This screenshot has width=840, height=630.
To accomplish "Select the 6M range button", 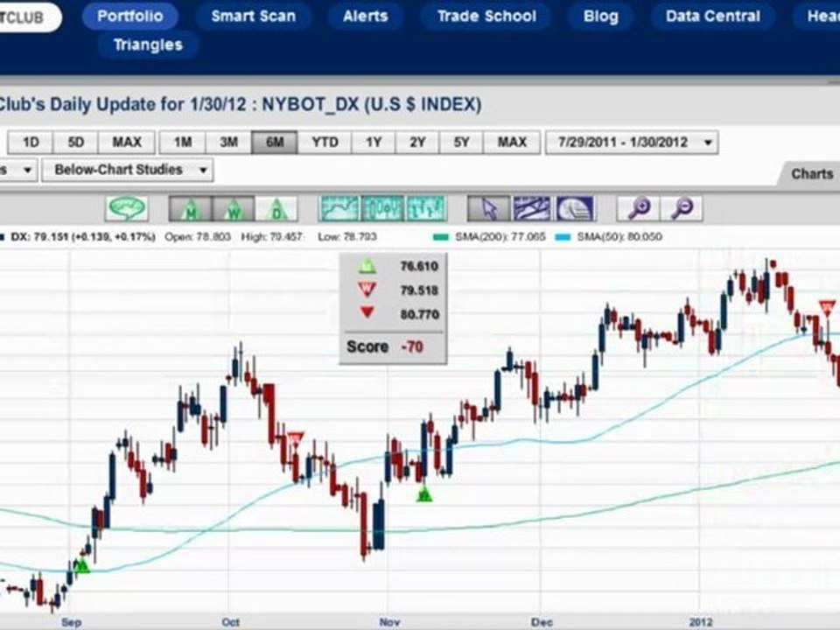I will tap(274, 142).
